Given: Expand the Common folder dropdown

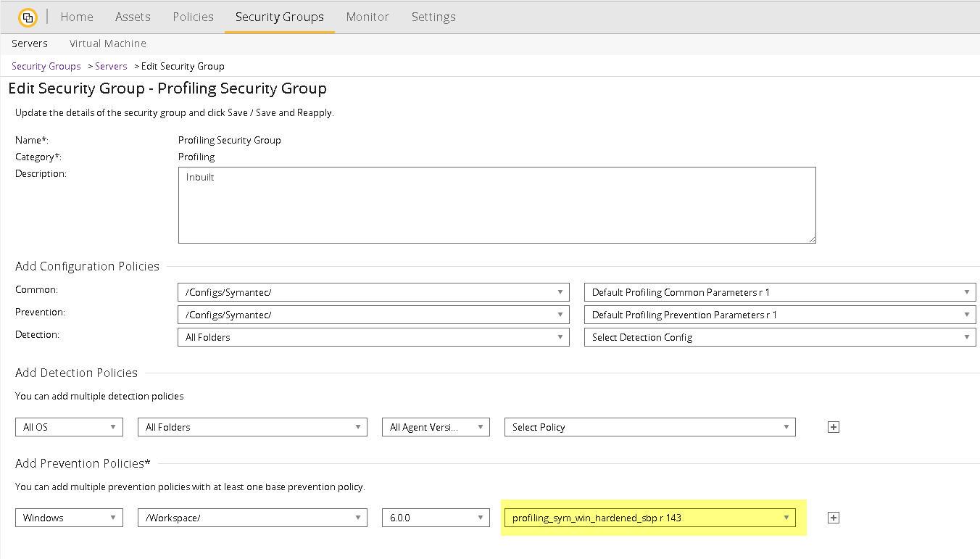Looking at the screenshot, I should [373, 292].
